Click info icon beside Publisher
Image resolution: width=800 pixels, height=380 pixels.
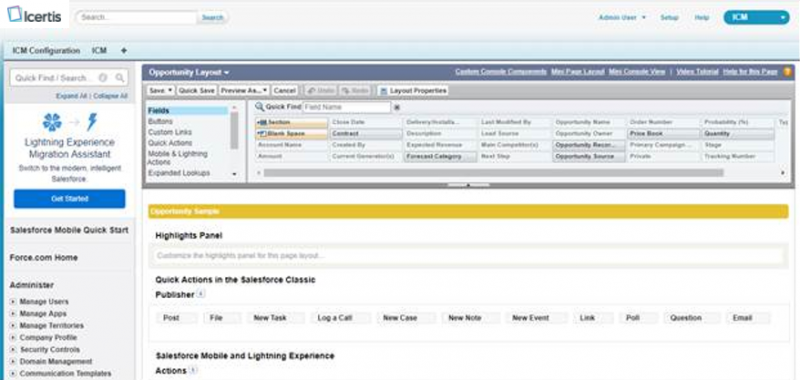(201, 294)
